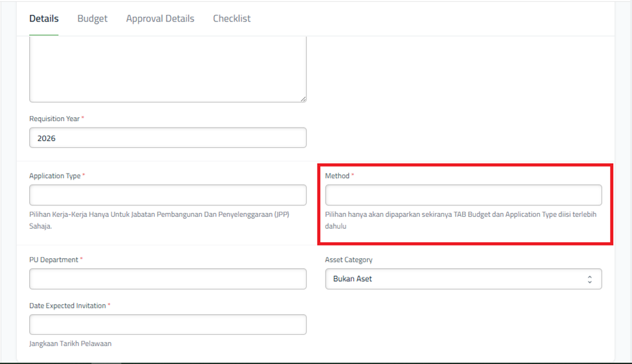Go to the Checklist tab

coord(231,19)
